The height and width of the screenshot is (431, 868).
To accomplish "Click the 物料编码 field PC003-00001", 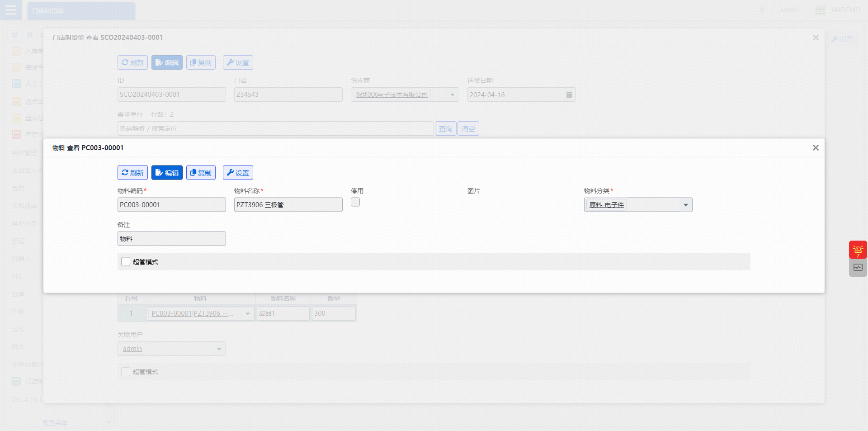I will [172, 205].
